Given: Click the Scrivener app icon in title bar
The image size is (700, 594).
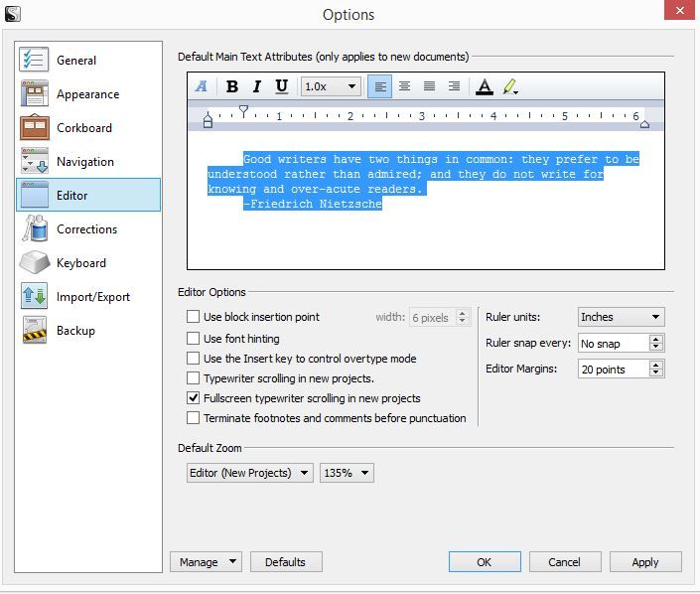Looking at the screenshot, I should point(13,14).
